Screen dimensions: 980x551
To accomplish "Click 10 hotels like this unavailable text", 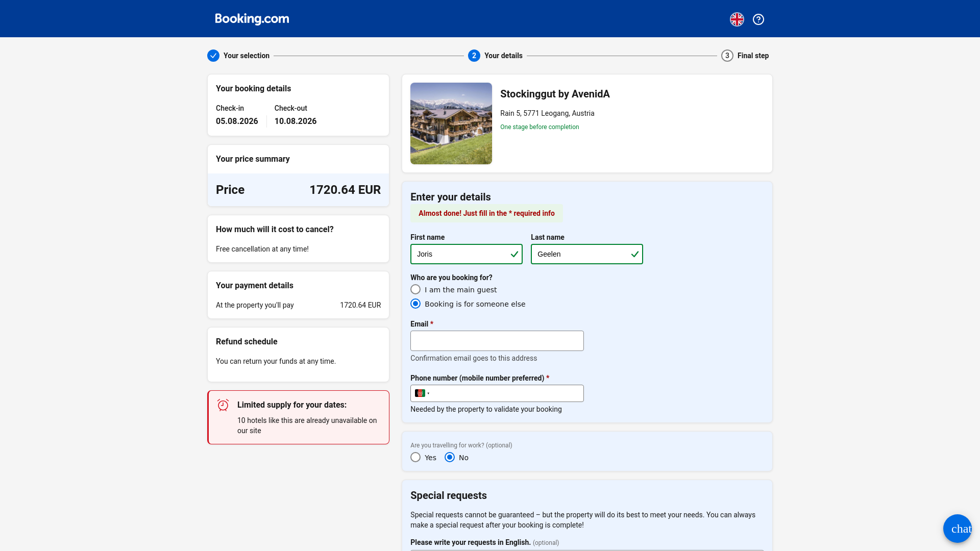I will pos(307,425).
